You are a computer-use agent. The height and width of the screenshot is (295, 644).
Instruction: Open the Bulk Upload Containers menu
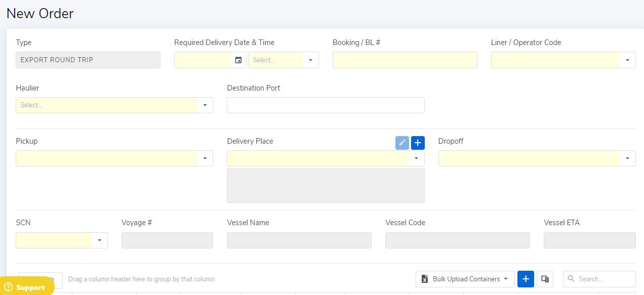465,279
